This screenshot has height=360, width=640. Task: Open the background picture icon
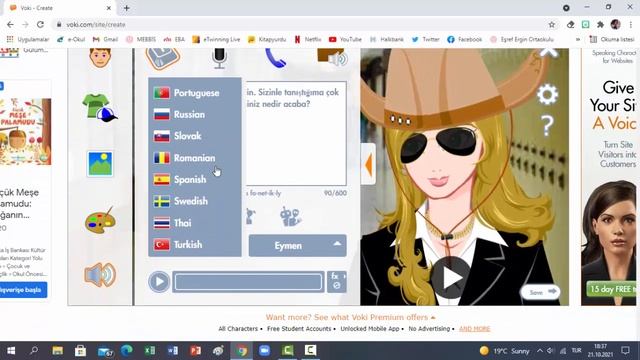click(100, 164)
